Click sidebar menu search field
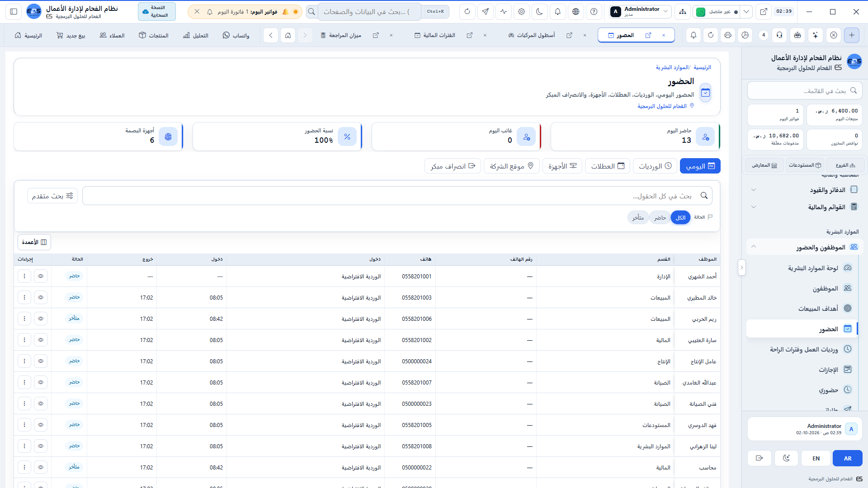 click(x=805, y=91)
